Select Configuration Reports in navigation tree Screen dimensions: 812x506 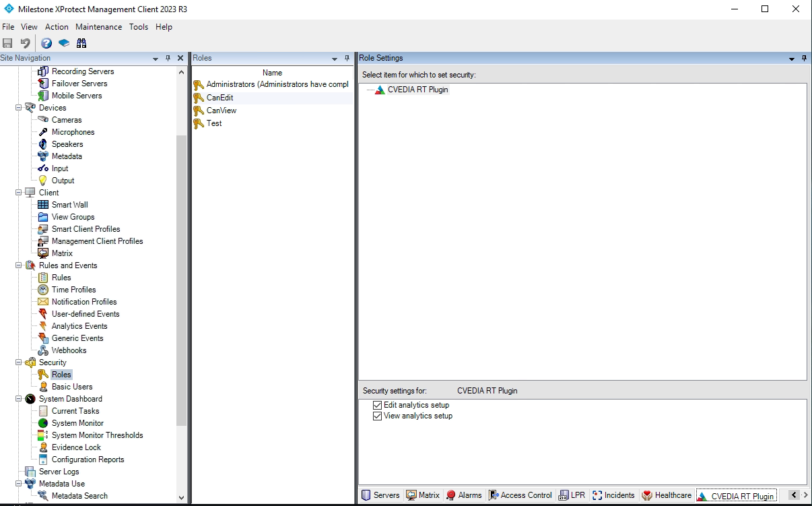88,460
